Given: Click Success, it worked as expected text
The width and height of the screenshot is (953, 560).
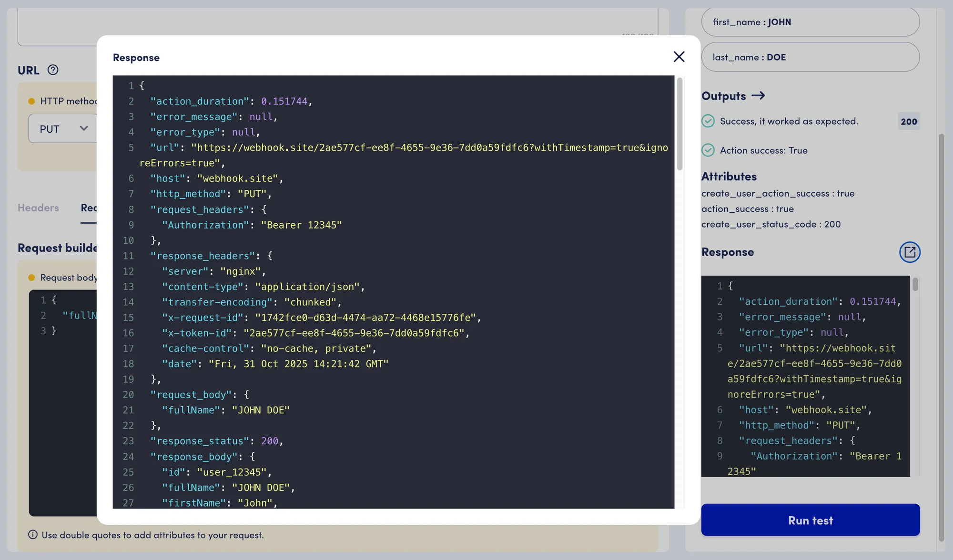Looking at the screenshot, I should pyautogui.click(x=789, y=121).
